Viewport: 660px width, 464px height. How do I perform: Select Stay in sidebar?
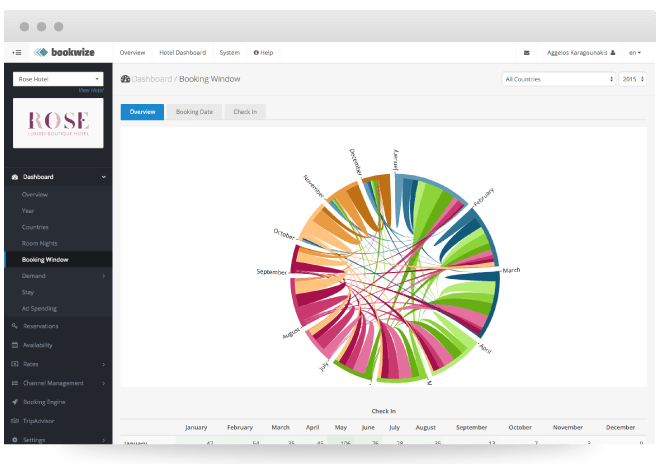point(28,292)
